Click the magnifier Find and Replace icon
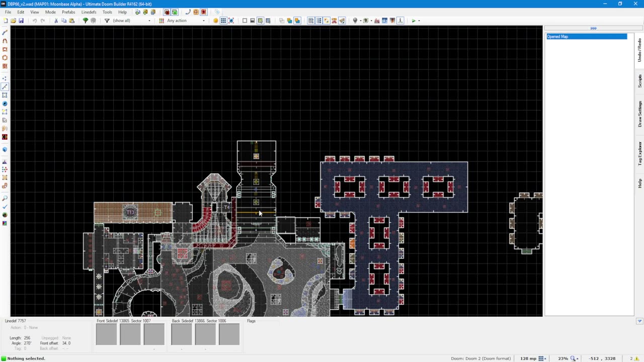 (x=5, y=199)
